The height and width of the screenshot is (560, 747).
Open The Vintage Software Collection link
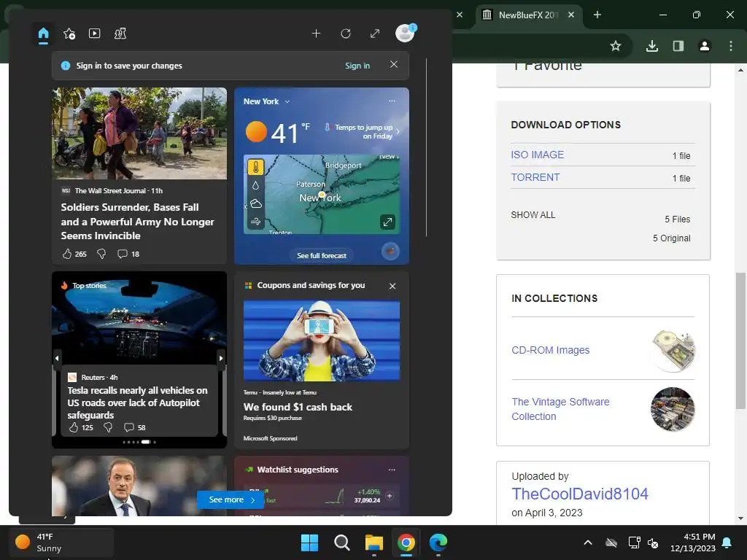click(x=560, y=409)
